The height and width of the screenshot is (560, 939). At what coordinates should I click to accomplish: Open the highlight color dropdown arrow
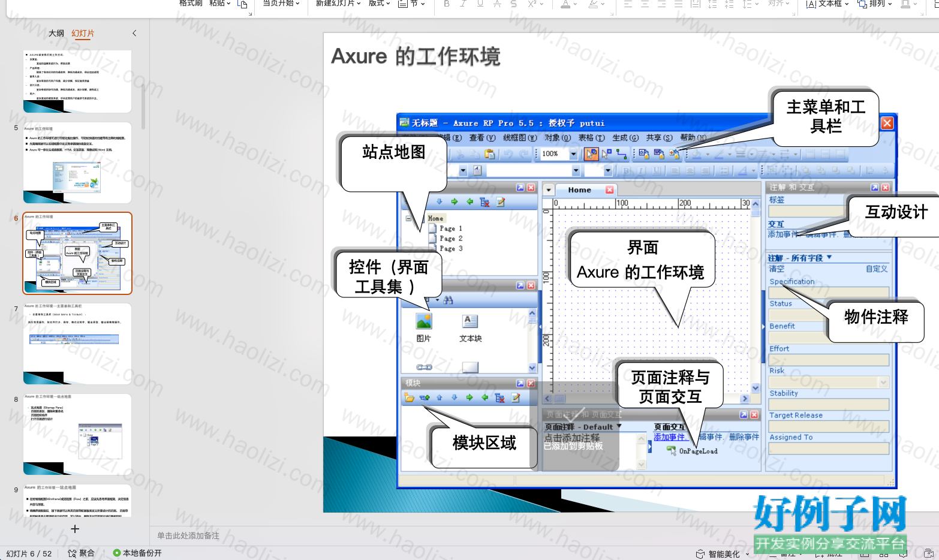(x=602, y=4)
